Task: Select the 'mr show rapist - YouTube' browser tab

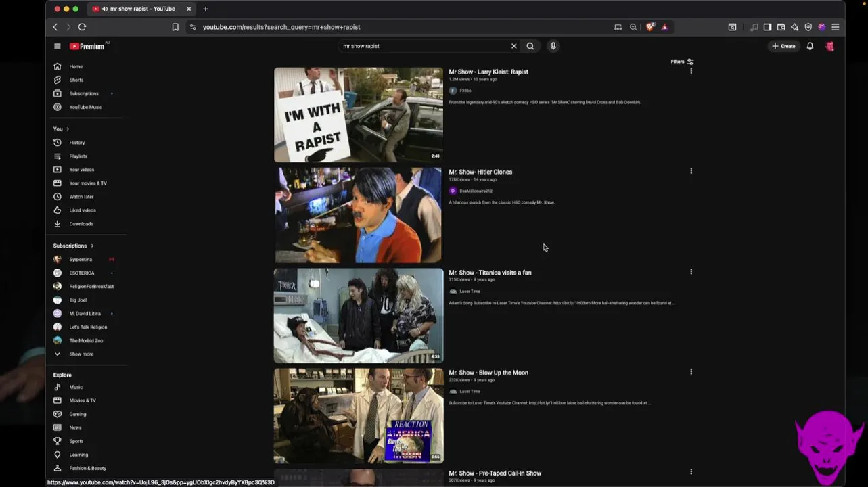Action: point(141,9)
